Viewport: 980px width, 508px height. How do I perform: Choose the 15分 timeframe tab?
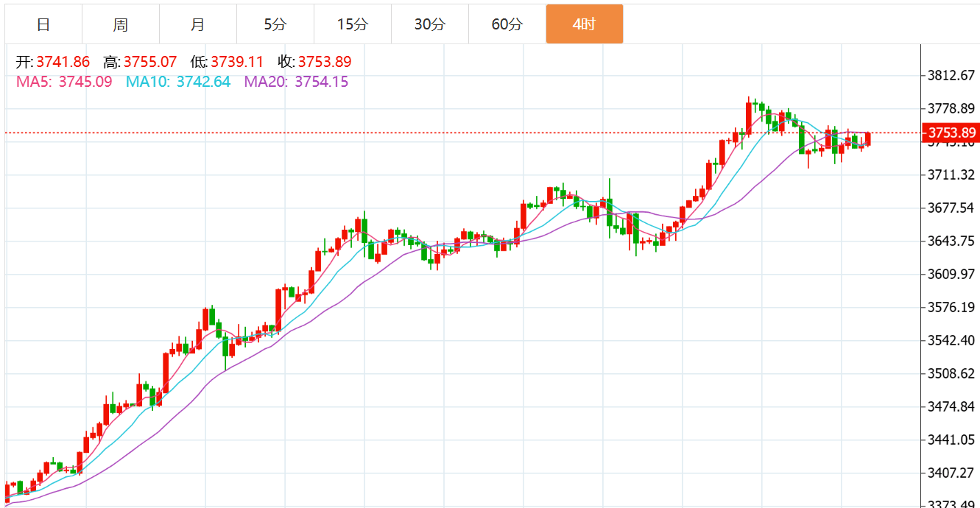[x=352, y=24]
